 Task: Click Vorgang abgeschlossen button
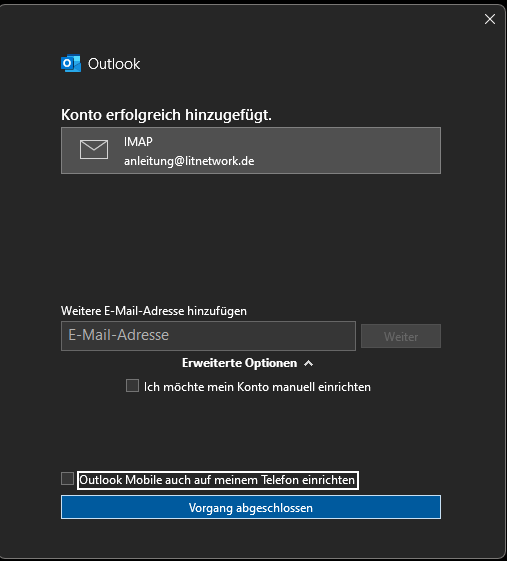click(251, 507)
